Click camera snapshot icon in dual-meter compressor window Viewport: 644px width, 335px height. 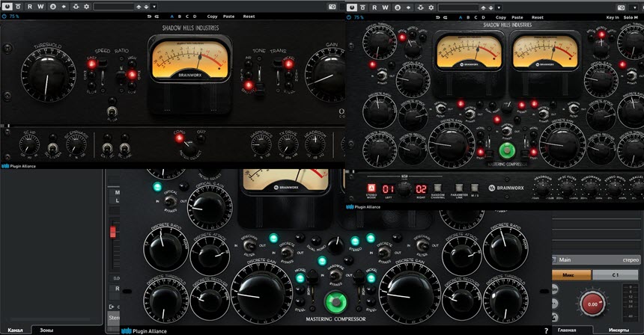pos(622,7)
